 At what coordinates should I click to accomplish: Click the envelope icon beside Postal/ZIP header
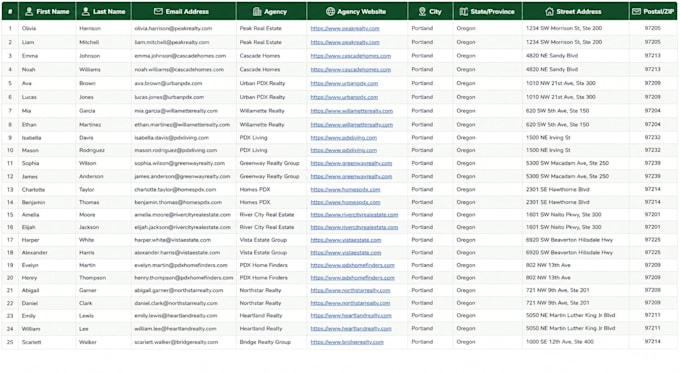(636, 12)
